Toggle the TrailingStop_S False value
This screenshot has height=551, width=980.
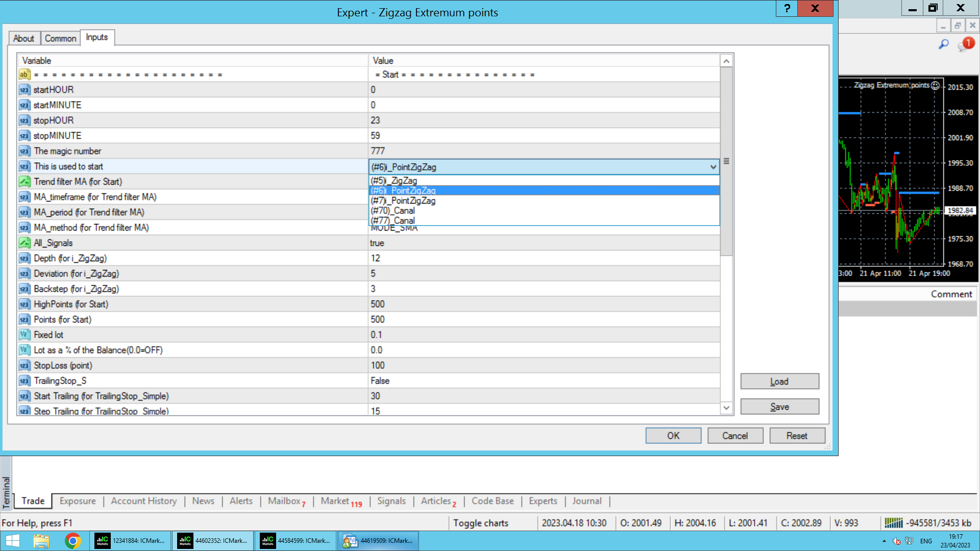pyautogui.click(x=380, y=381)
